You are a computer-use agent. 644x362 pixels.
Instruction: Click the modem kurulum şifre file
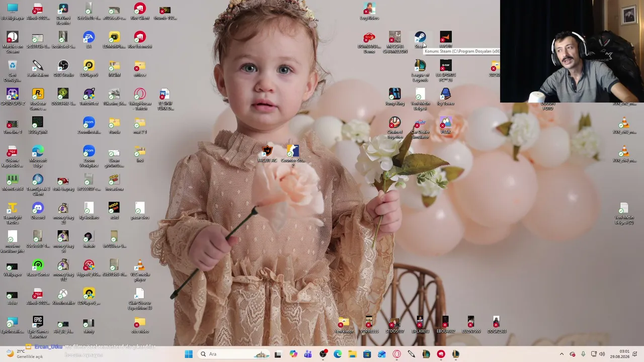(13, 242)
